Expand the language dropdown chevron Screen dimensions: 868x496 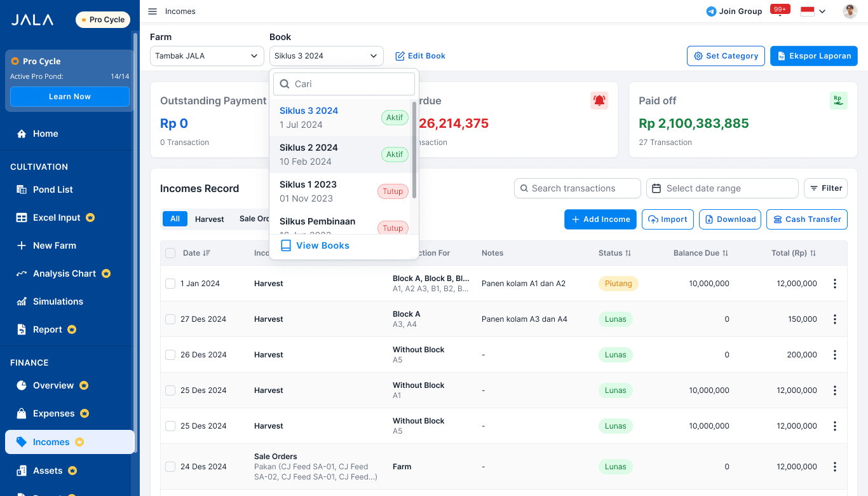coord(822,11)
